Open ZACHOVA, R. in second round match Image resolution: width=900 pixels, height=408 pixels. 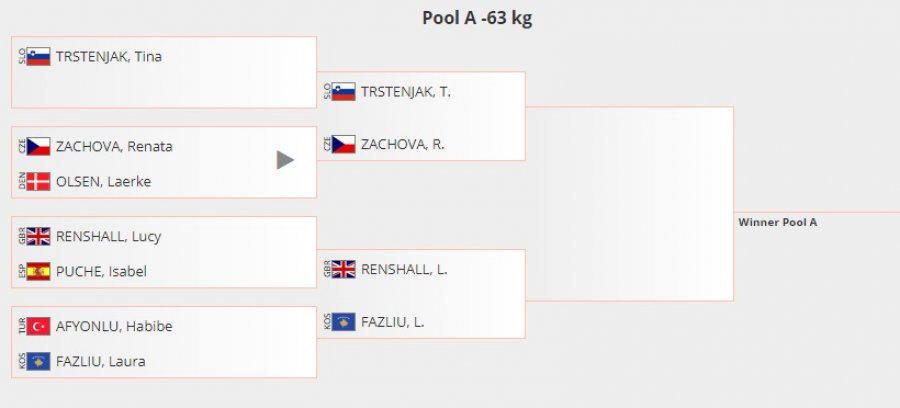tap(403, 145)
